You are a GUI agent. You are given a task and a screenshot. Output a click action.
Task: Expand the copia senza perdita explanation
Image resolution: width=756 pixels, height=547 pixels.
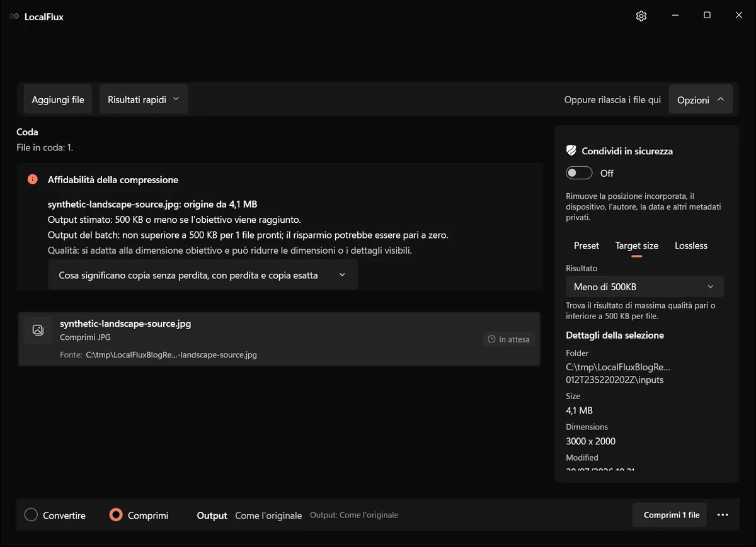click(203, 275)
